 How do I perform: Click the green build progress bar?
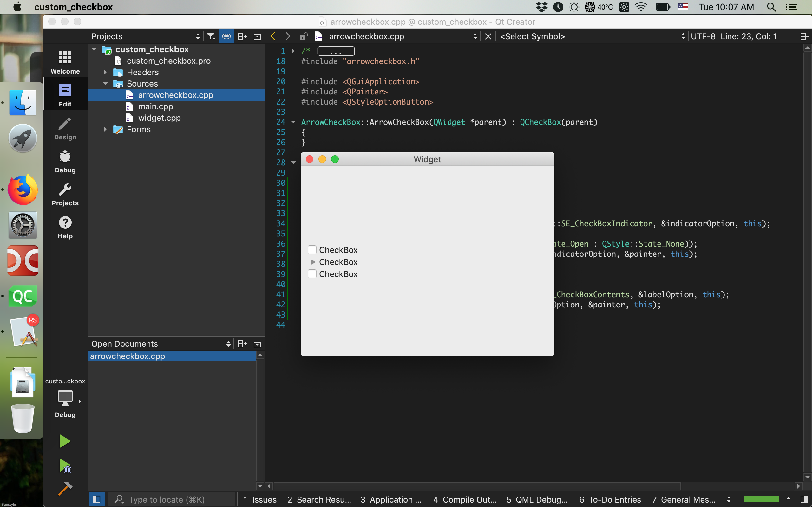(x=762, y=499)
